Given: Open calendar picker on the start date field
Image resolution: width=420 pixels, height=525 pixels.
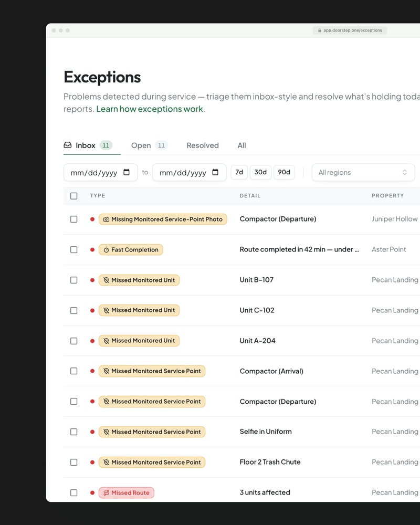Looking at the screenshot, I should click(x=127, y=172).
